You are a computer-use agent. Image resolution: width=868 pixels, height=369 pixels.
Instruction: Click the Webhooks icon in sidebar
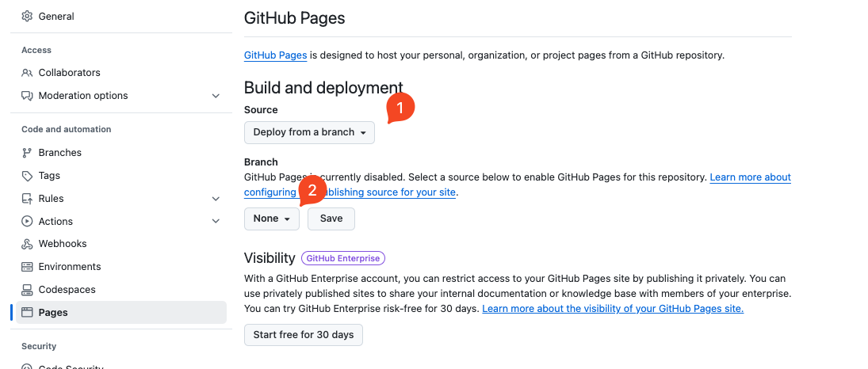coord(27,244)
